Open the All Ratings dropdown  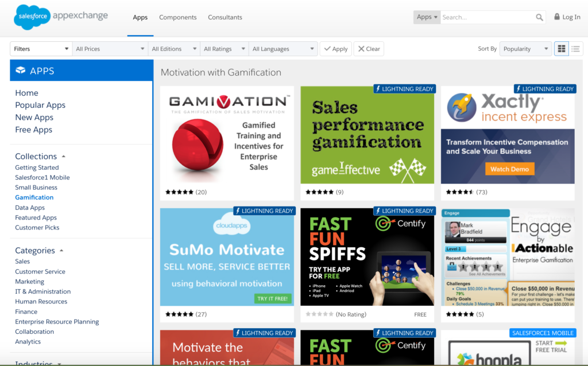pos(225,49)
